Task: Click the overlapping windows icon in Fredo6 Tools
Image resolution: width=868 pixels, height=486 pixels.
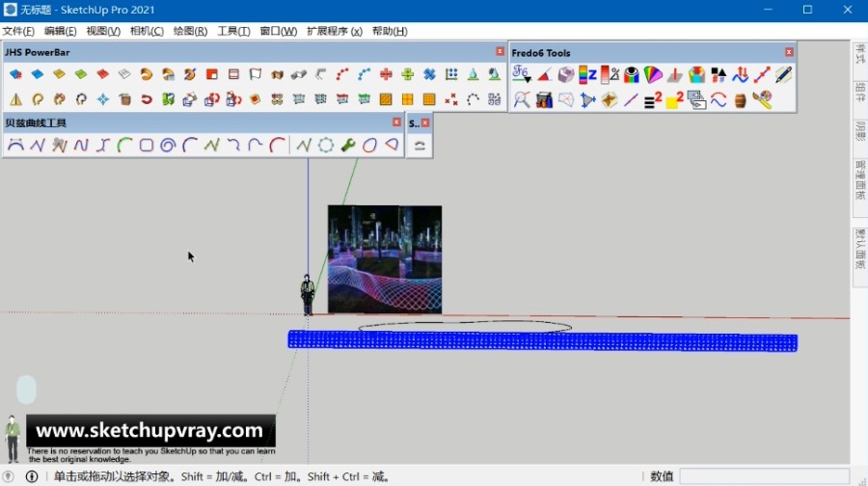Action: [696, 99]
